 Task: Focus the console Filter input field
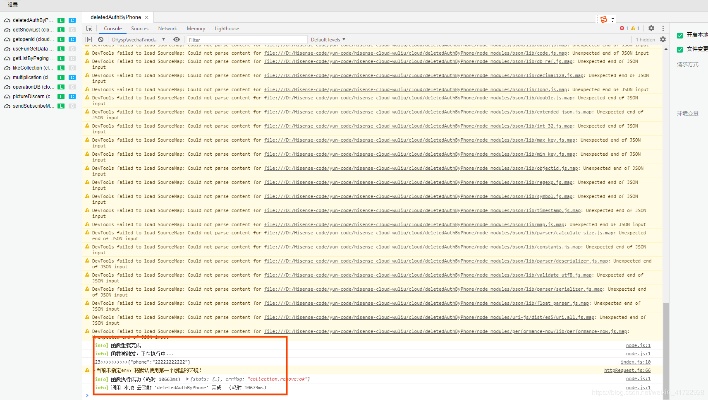pyautogui.click(x=247, y=40)
